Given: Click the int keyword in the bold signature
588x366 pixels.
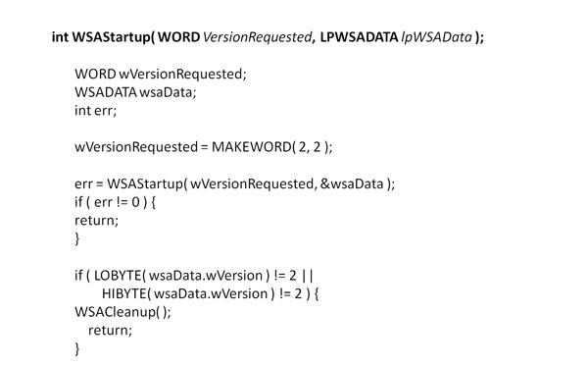Looking at the screenshot, I should coord(61,37).
